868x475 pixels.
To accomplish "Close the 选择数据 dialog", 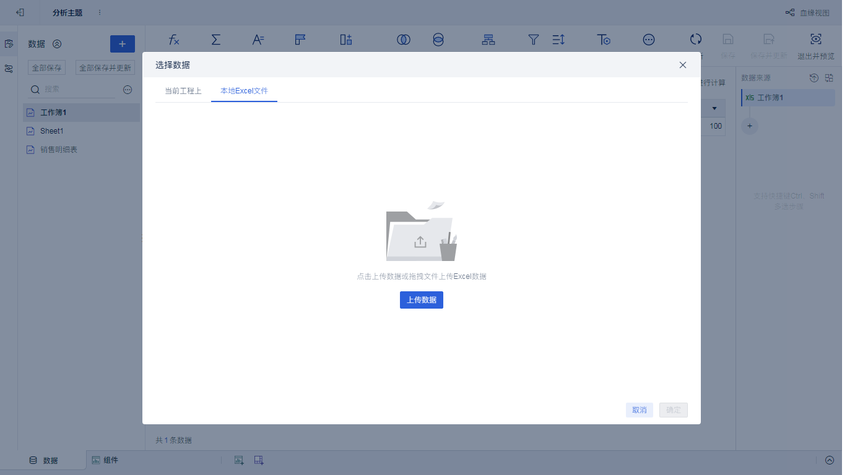I will point(683,65).
